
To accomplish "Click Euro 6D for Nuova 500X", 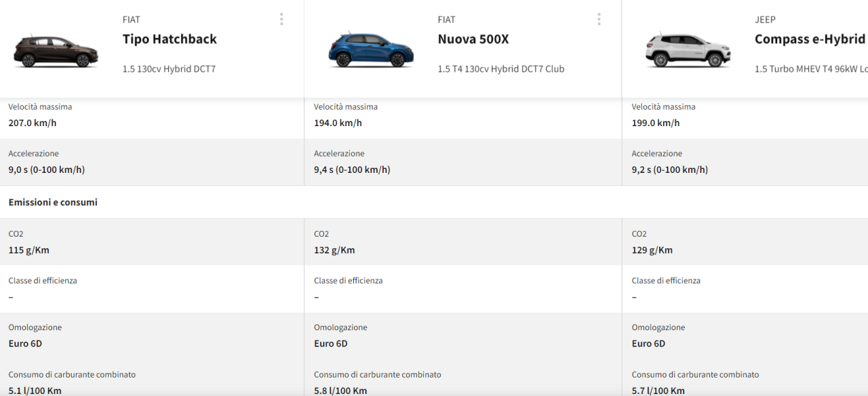I will coord(331,344).
